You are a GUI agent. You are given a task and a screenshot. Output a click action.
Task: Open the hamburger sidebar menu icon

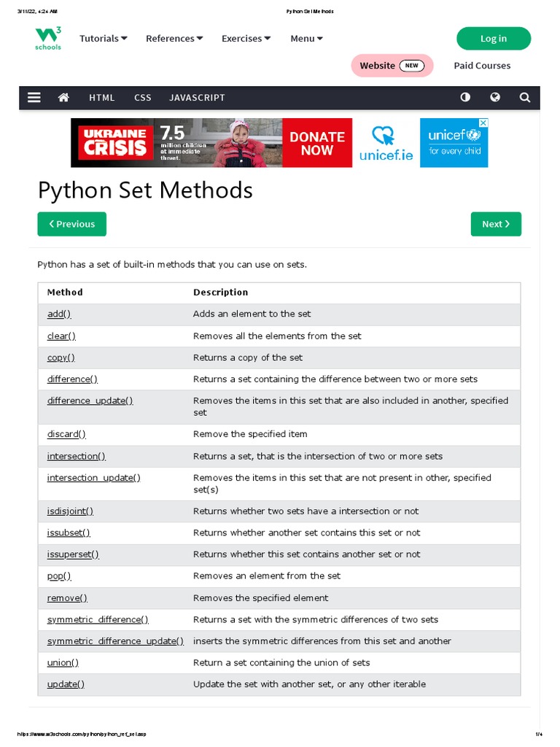[x=34, y=98]
